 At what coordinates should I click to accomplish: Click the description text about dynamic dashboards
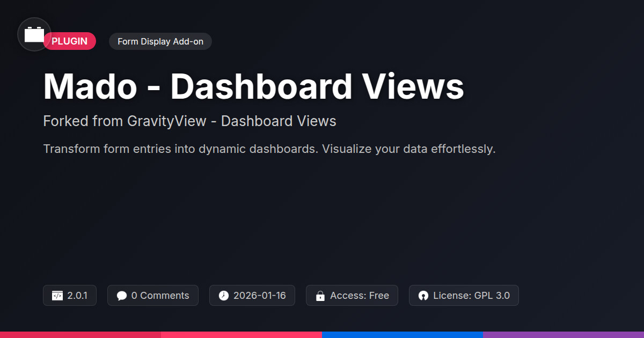tap(269, 149)
